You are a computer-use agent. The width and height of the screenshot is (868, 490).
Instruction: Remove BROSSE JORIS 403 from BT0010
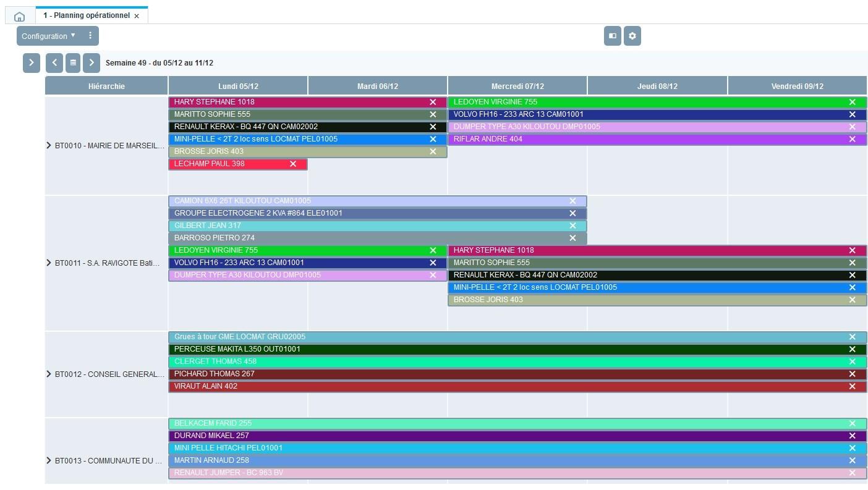coord(433,151)
